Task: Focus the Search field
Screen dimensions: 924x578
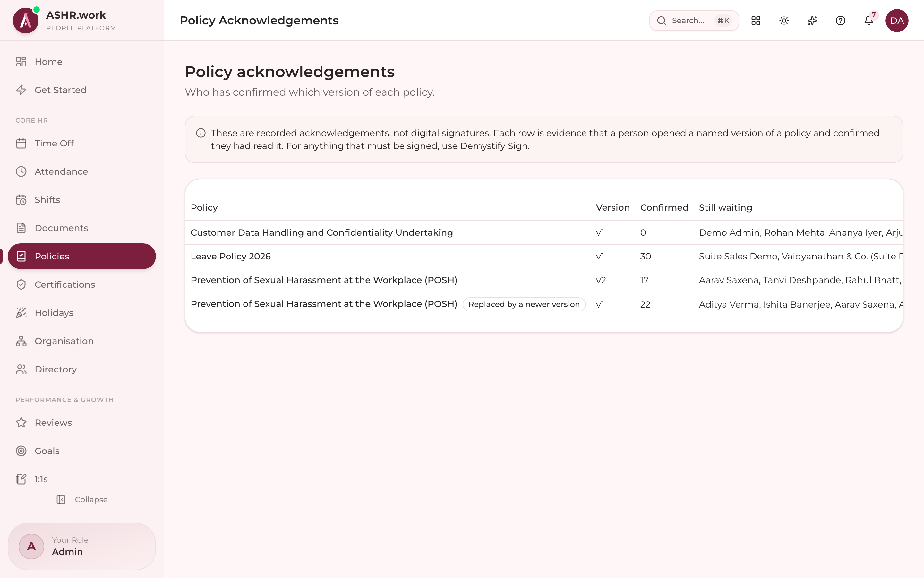Action: (694, 21)
